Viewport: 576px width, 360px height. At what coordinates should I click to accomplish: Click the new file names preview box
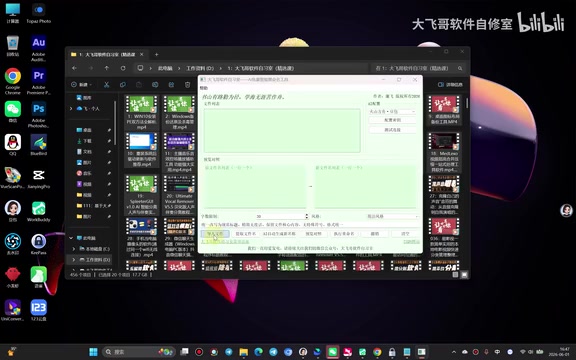coord(366,186)
